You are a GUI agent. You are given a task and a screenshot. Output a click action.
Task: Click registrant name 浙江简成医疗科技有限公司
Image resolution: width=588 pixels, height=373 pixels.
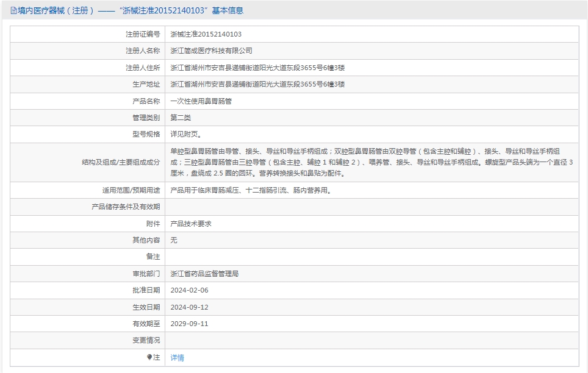pyautogui.click(x=211, y=51)
